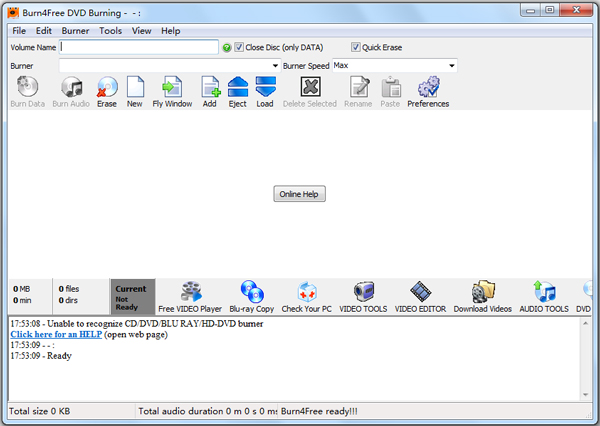Click 'Burn4Free ready!!!' status text

click(x=319, y=411)
